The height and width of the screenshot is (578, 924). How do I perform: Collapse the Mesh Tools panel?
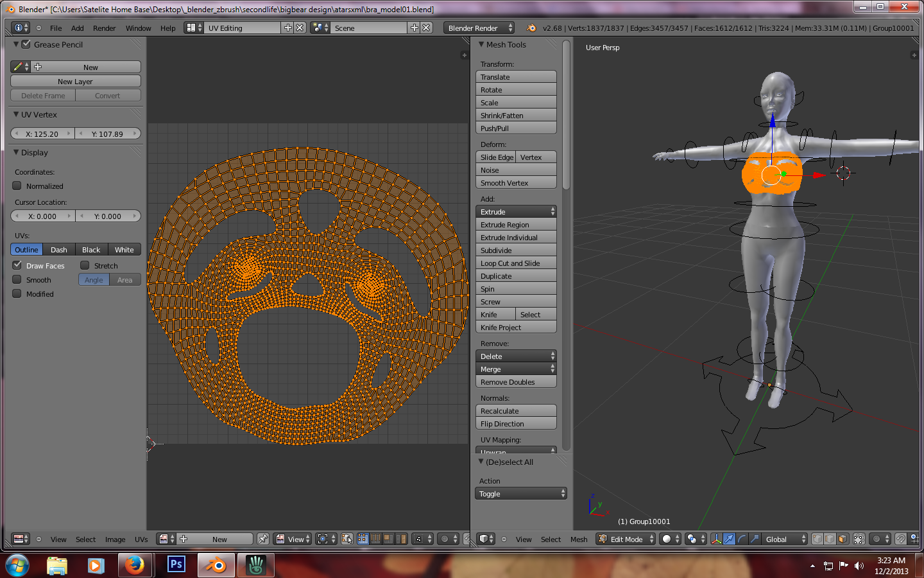481,44
